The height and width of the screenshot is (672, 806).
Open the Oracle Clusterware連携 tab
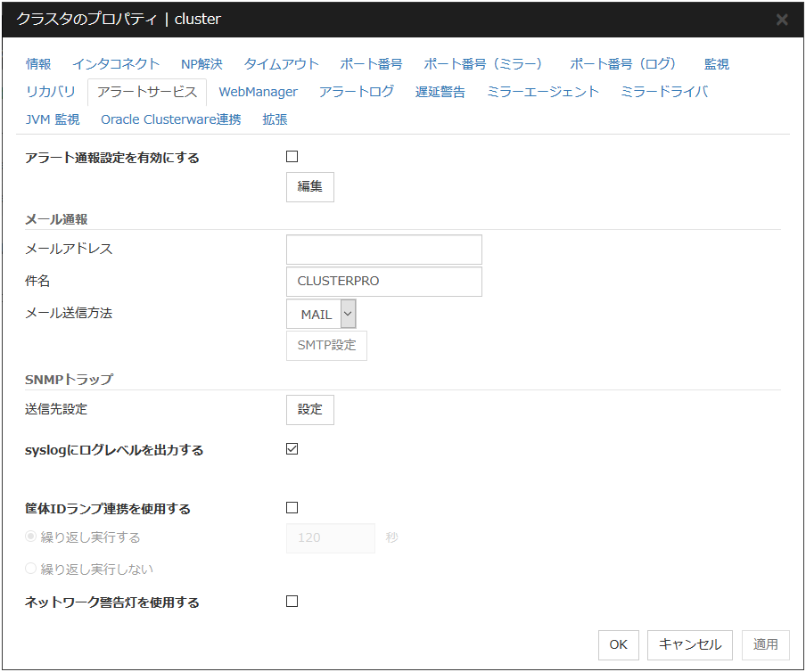pyautogui.click(x=170, y=119)
